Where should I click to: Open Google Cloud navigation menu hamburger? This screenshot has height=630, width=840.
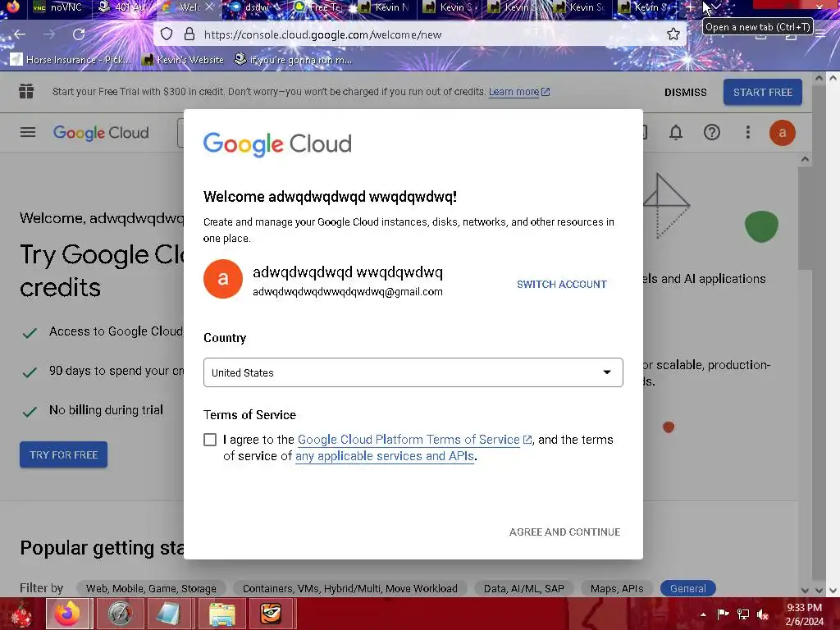28,132
